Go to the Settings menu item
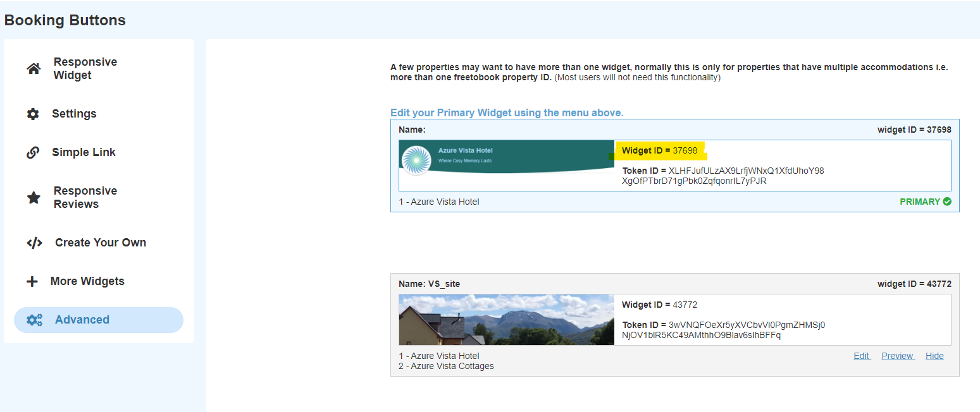980x412 pixels. point(74,114)
